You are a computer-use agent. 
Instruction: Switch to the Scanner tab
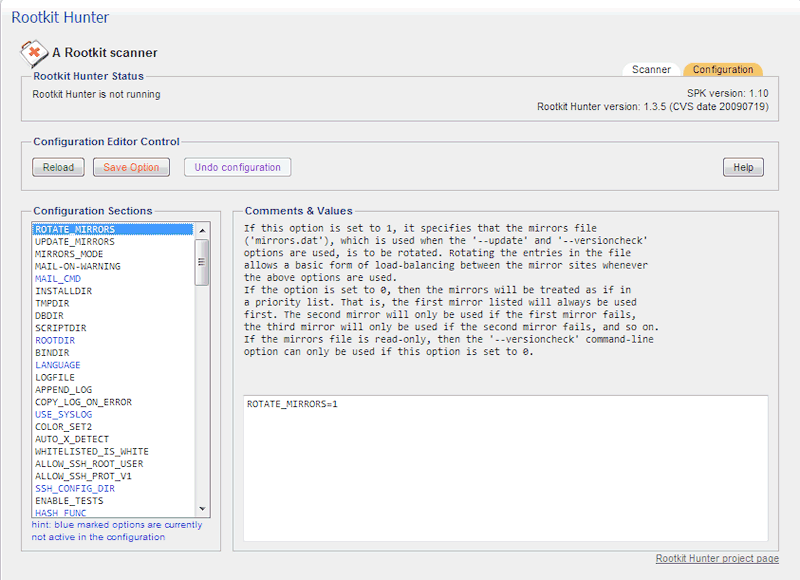point(651,70)
